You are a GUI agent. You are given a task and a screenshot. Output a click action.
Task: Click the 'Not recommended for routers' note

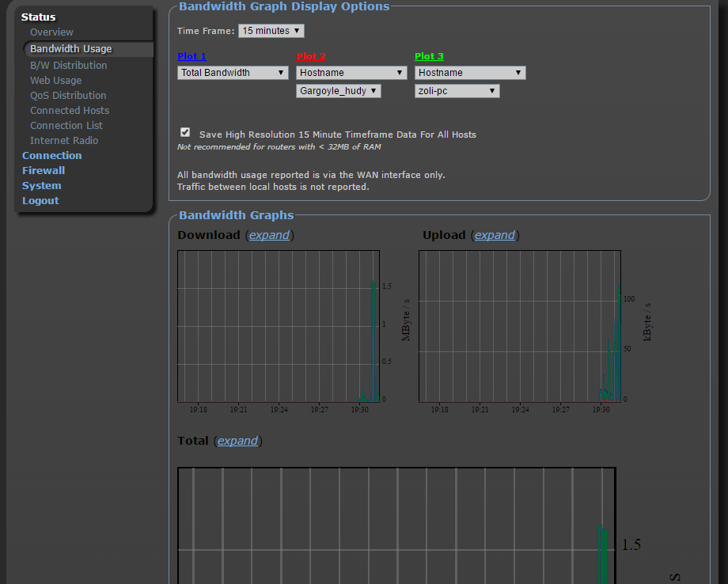click(x=279, y=146)
